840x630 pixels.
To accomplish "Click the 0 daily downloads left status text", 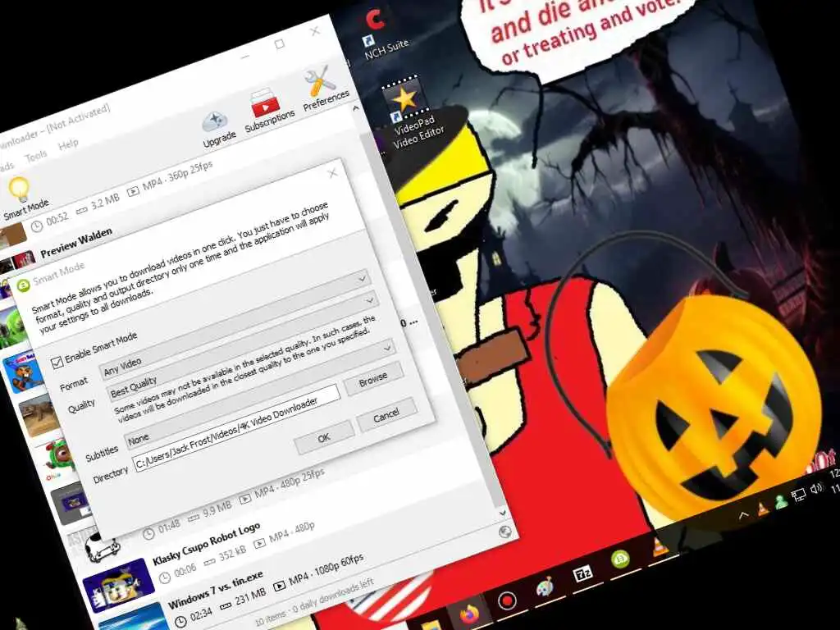I will pyautogui.click(x=333, y=595).
